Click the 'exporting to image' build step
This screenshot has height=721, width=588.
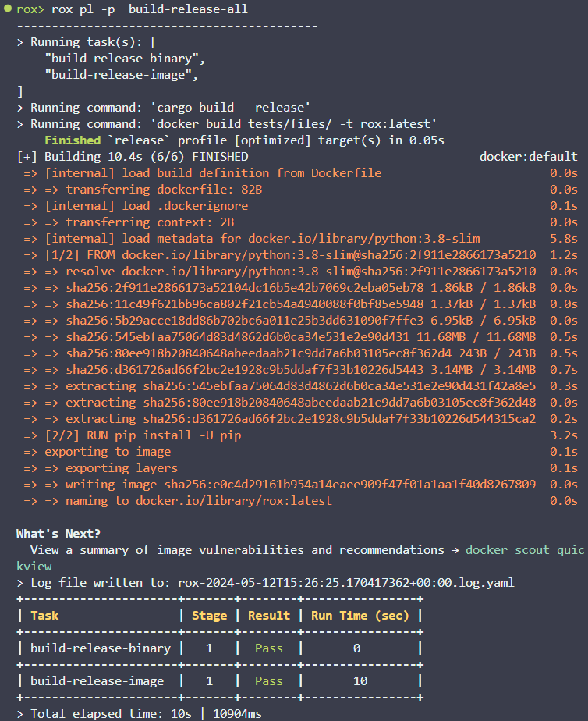[x=108, y=452]
